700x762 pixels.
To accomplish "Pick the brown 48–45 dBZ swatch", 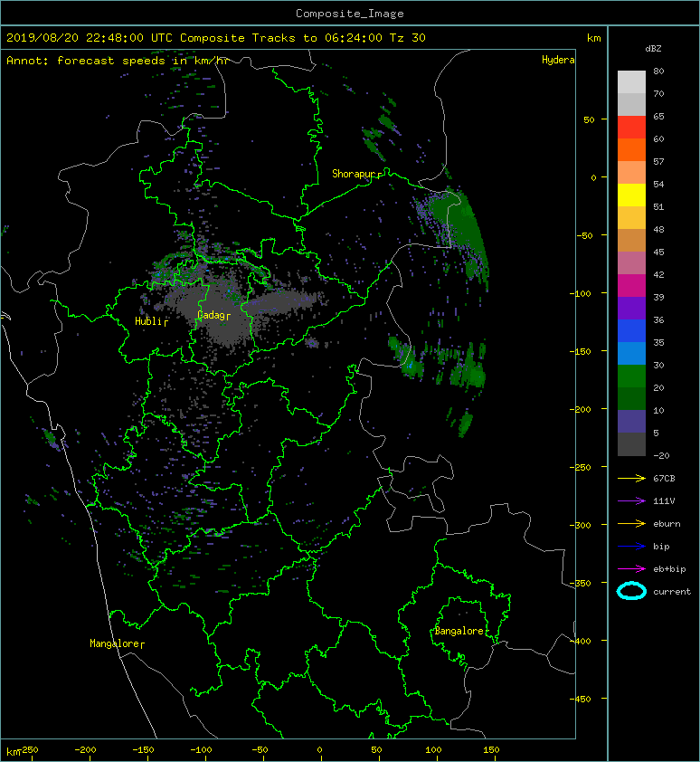I will [x=631, y=240].
